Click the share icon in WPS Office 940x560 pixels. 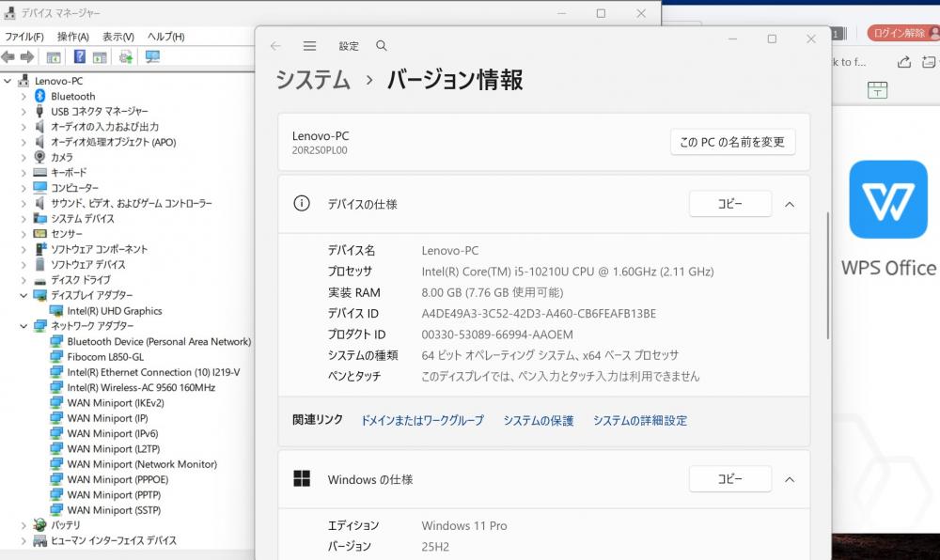[x=903, y=62]
